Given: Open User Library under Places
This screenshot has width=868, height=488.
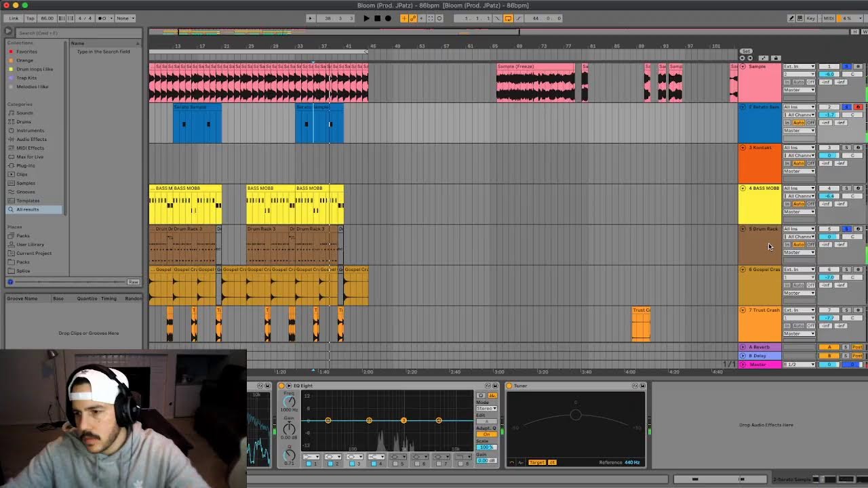Looking at the screenshot, I should click(31, 245).
